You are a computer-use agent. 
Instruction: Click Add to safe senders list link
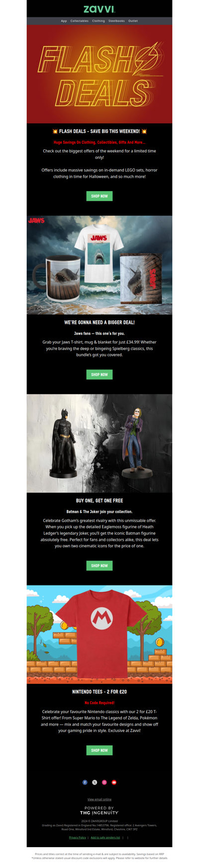coord(105,837)
